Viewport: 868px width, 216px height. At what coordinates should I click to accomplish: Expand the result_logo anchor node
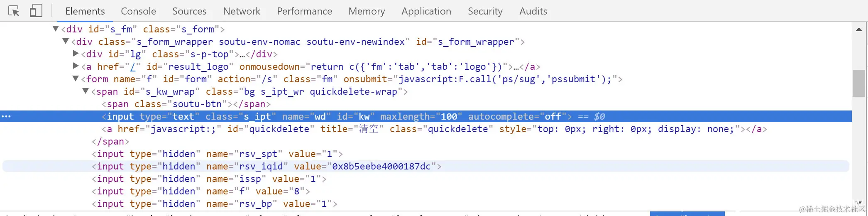coord(76,66)
